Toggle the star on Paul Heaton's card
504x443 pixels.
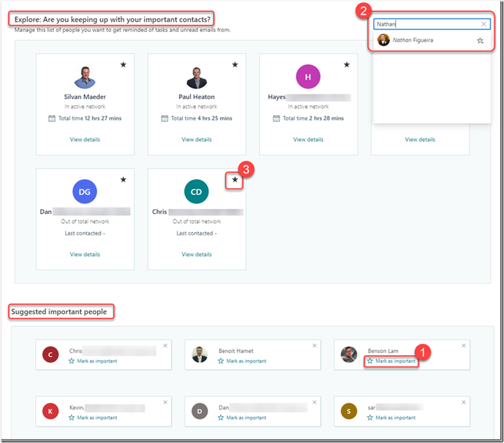point(235,65)
